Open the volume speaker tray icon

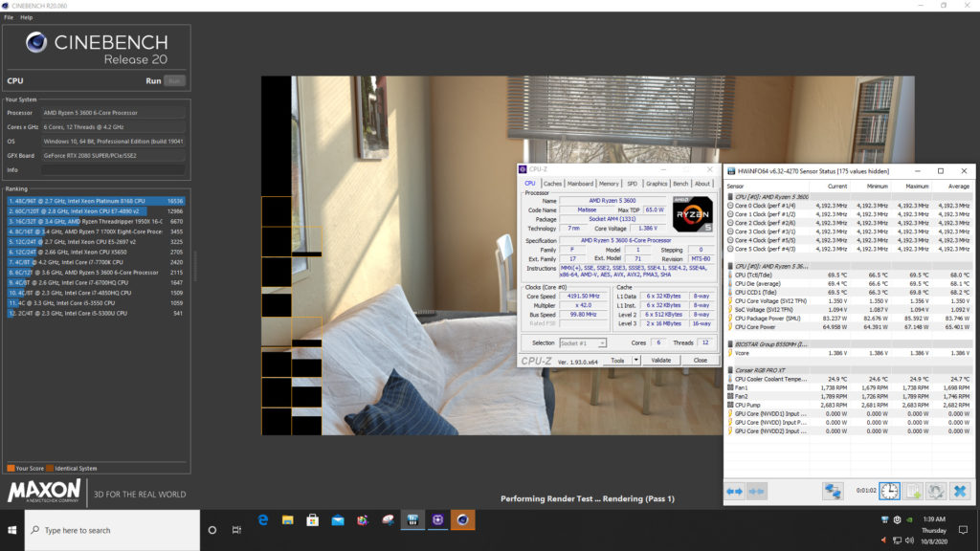coord(909,540)
